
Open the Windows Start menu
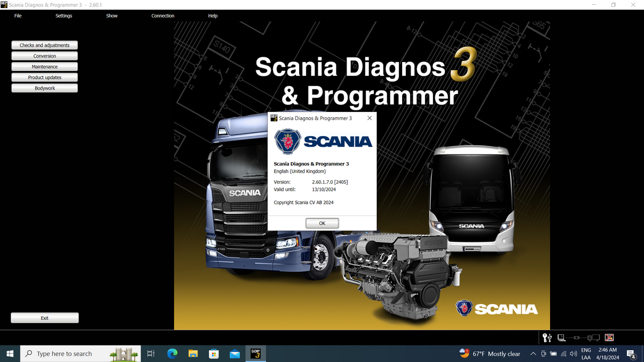[x=10, y=354]
